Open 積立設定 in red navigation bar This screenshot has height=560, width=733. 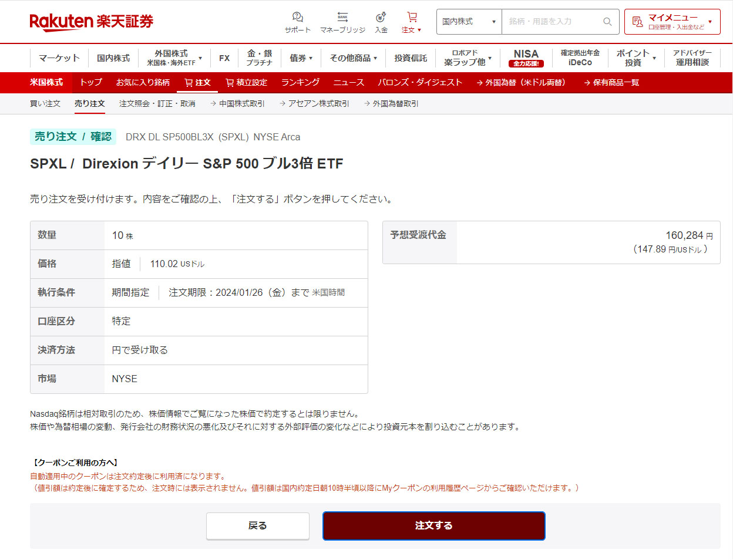(246, 83)
